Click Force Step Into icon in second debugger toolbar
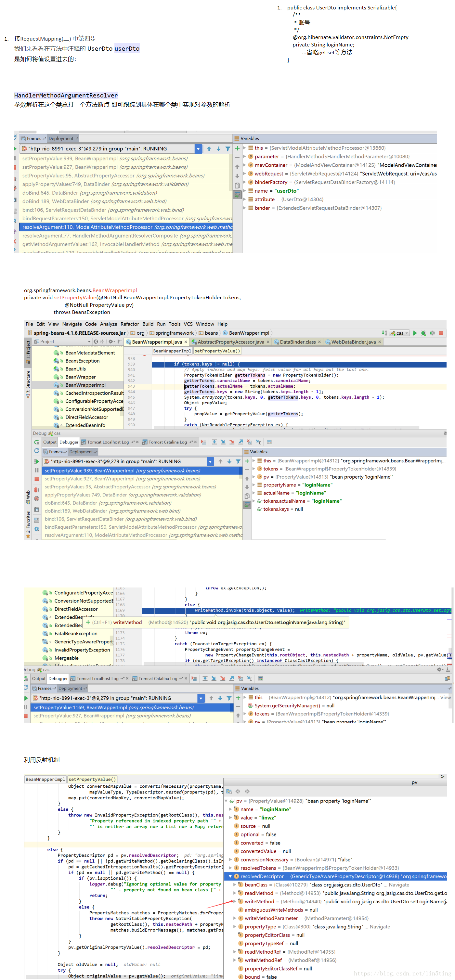Image resolution: width=455 pixels, height=980 pixels. coord(232,442)
